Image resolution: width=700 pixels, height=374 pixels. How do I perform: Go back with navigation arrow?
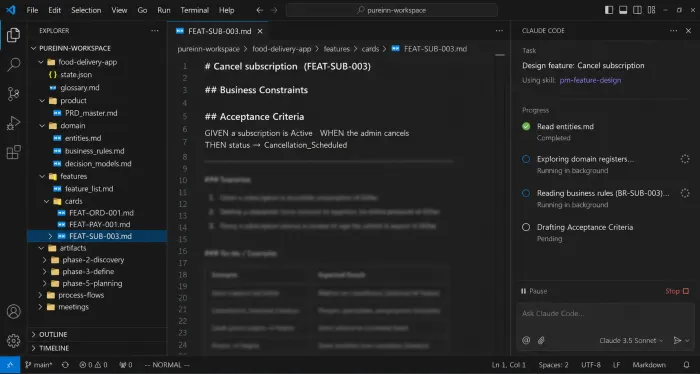pyautogui.click(x=259, y=10)
